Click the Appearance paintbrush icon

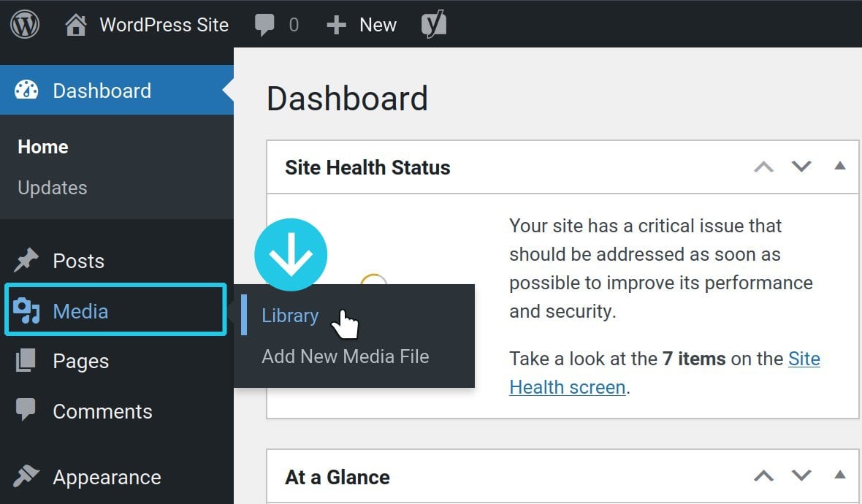(27, 477)
